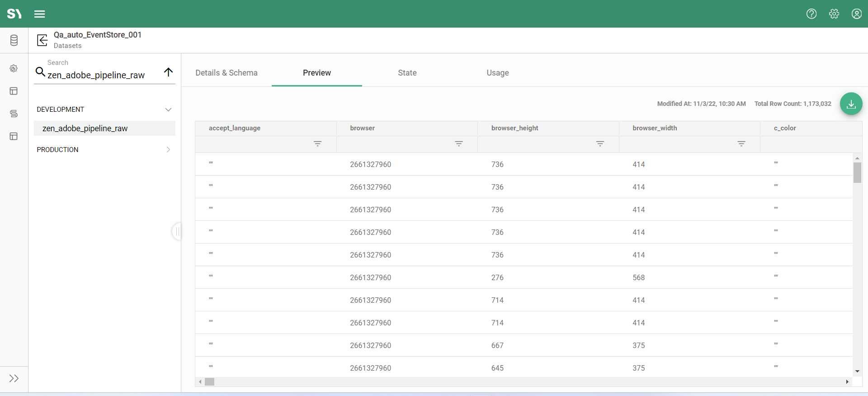Screen dimensions: 868x396
Task: Click the database icon in sidebar
Action: 14,40
